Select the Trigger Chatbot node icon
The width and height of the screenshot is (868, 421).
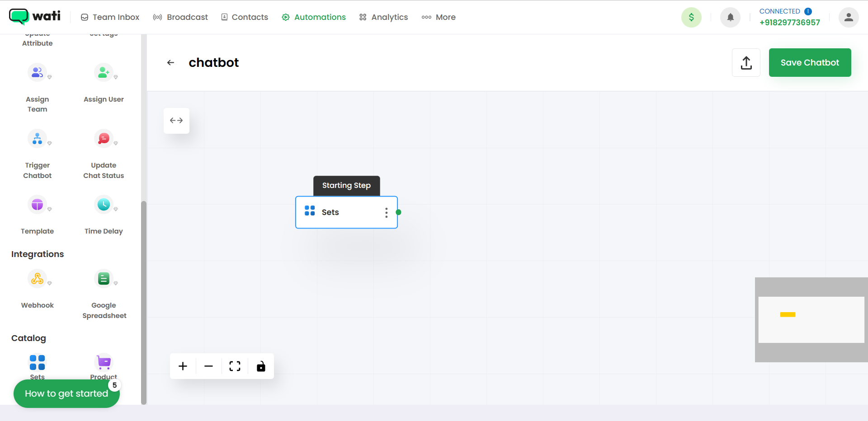coord(37,138)
